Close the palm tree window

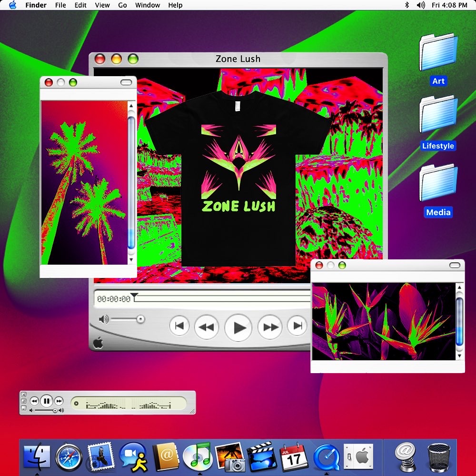(x=49, y=82)
